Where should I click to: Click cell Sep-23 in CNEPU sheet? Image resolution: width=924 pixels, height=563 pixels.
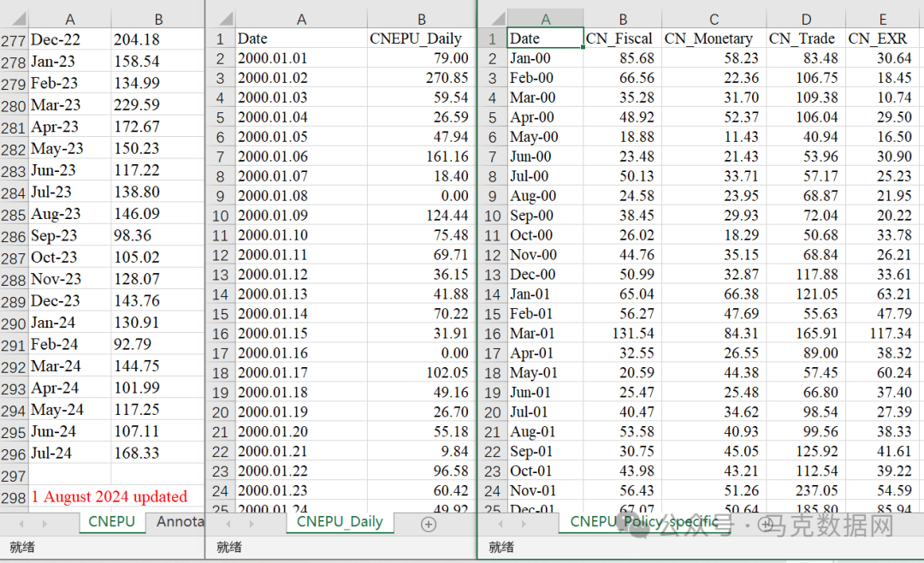[69, 236]
